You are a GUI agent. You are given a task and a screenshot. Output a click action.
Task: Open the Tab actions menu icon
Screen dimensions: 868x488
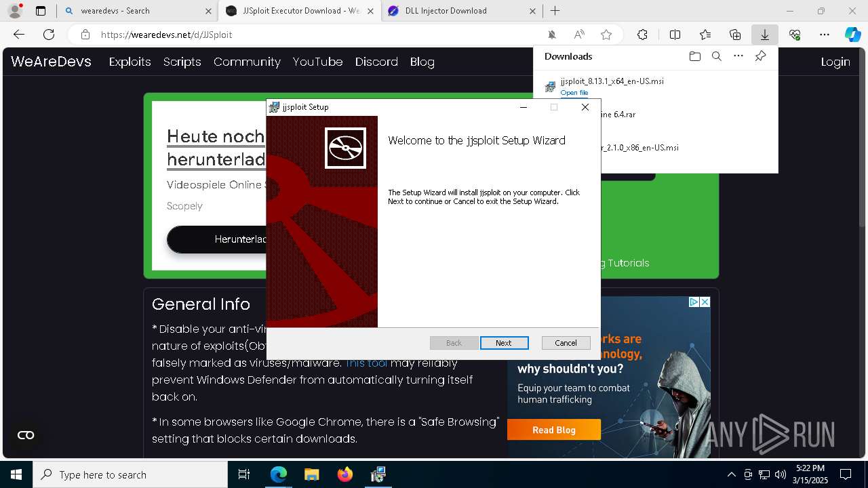(x=41, y=11)
